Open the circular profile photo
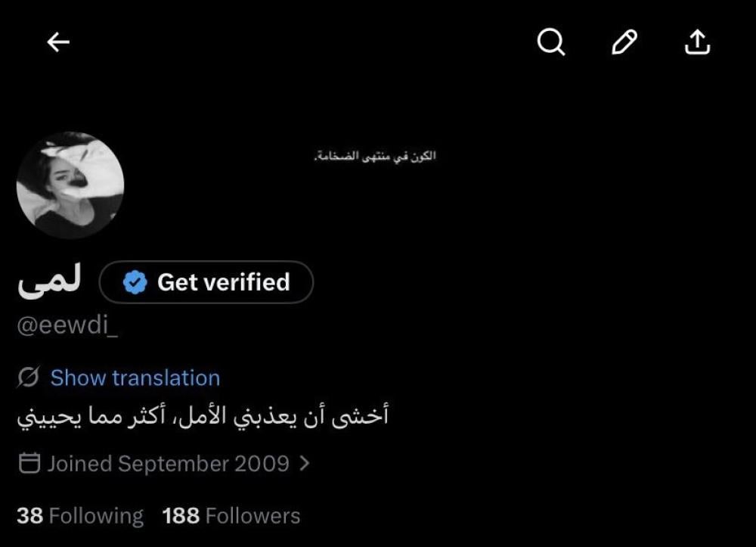This screenshot has width=756, height=547. pyautogui.click(x=70, y=185)
